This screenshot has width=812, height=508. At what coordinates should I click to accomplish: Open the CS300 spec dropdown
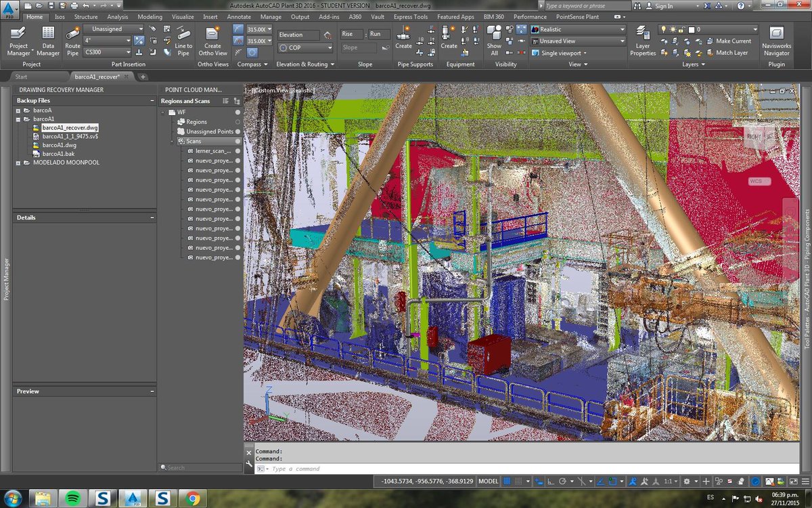[x=107, y=52]
